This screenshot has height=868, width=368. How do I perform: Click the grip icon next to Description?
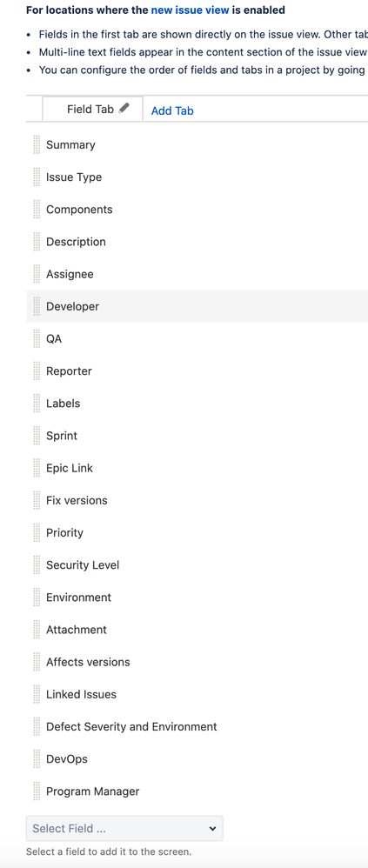click(37, 242)
